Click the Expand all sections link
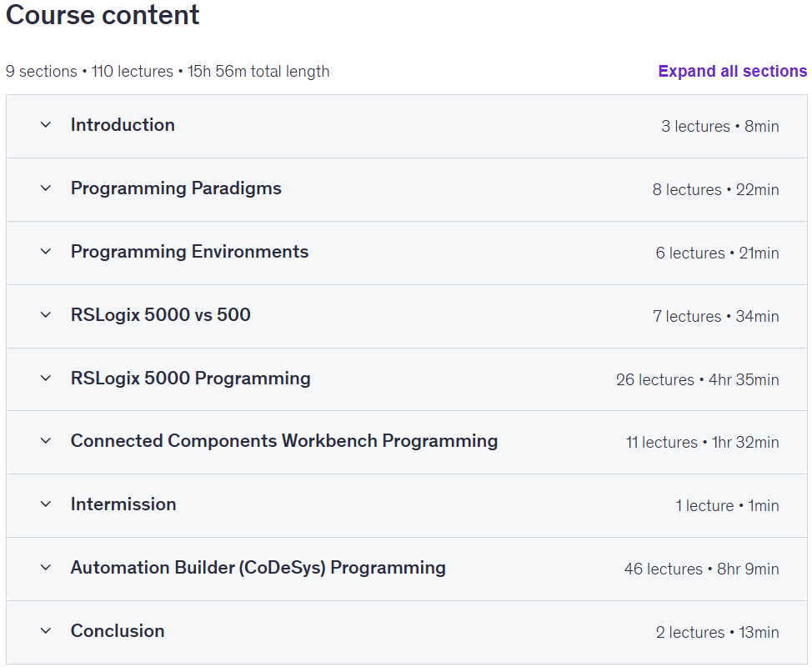Viewport: 812px width, 667px height. (732, 71)
